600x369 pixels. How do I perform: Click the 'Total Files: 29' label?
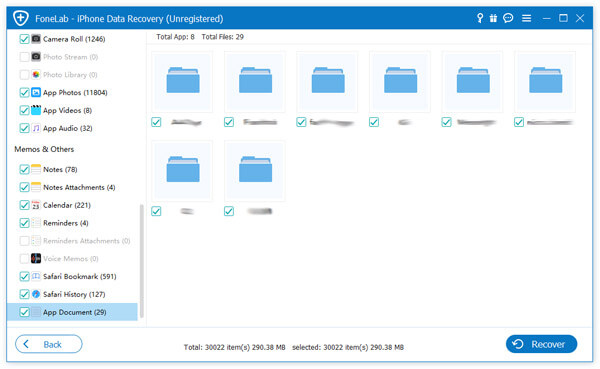223,37
